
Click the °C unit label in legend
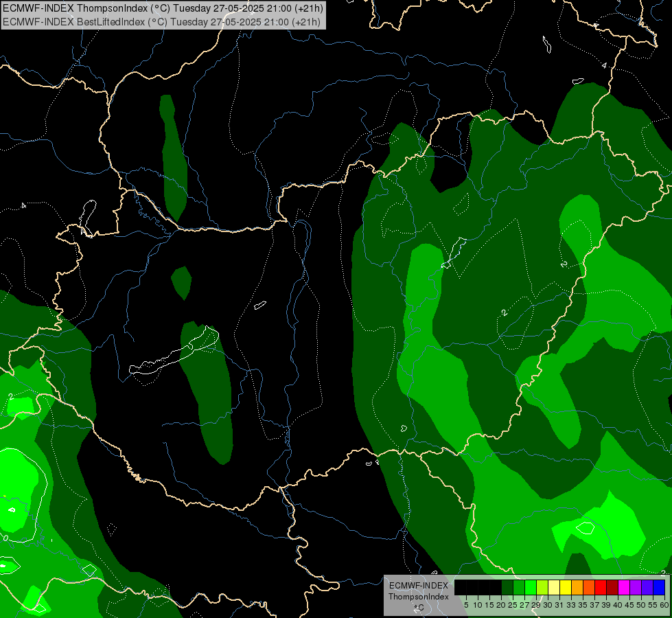pos(419,607)
